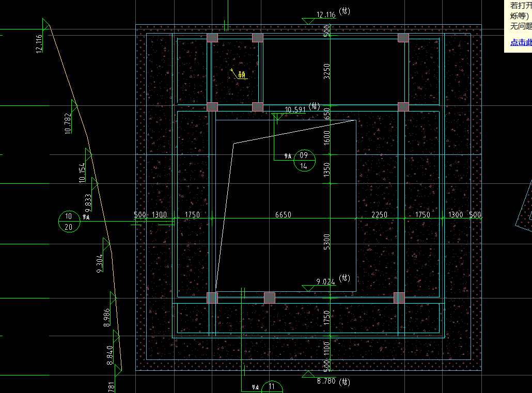Pick the 650 vertical dimension text
The height and width of the screenshot is (393, 532).
[327, 113]
